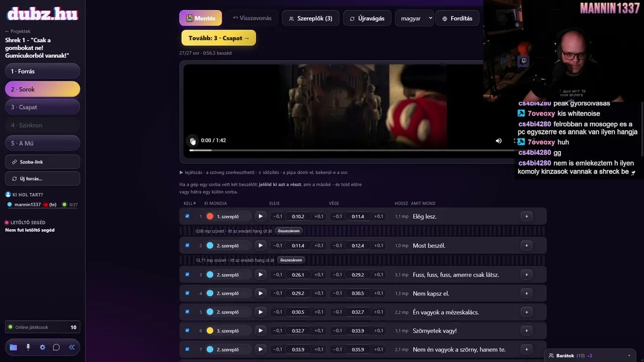The height and width of the screenshot is (362, 644).
Task: Open speaker selector on 'Nem kapsz el.' line
Action: pyautogui.click(x=228, y=293)
